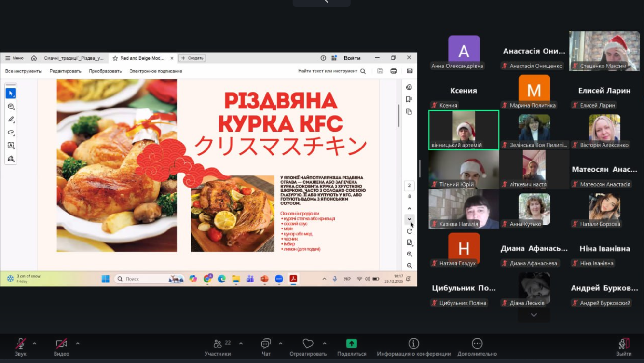Click the Acrobat document vertical scrollbar

point(399,116)
